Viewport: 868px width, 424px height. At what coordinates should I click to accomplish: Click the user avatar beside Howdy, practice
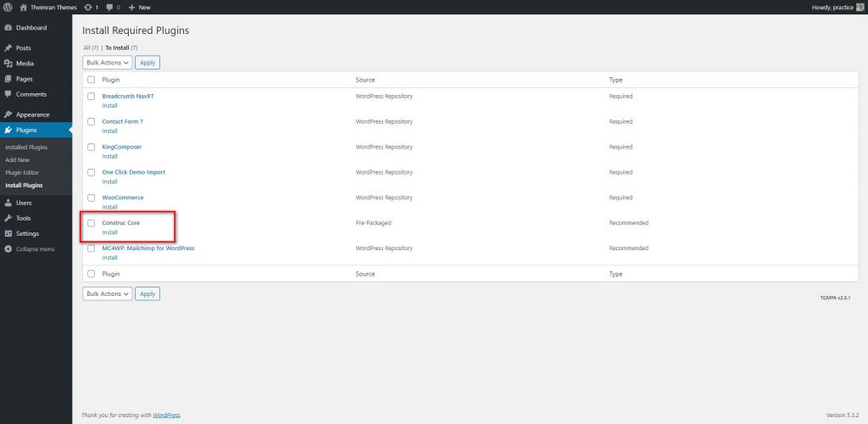coord(860,7)
